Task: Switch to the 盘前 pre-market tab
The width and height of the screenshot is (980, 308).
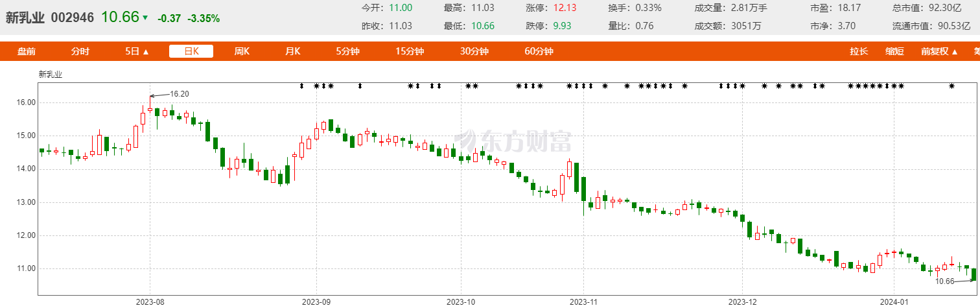Action: pos(27,52)
